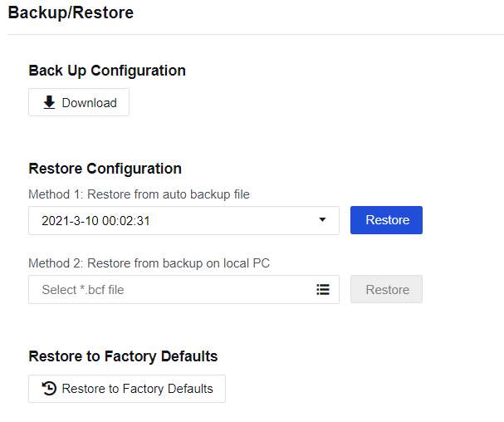This screenshot has height=422, width=504.
Task: Click the file browse list icon
Action: click(x=323, y=290)
